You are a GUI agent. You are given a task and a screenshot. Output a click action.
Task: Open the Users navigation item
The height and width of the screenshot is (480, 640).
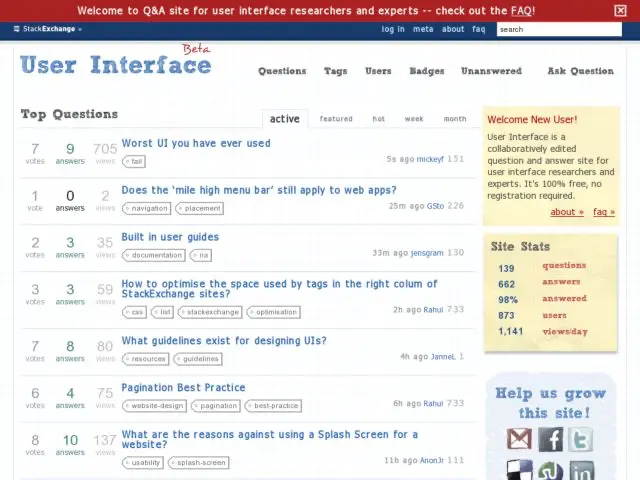click(378, 71)
